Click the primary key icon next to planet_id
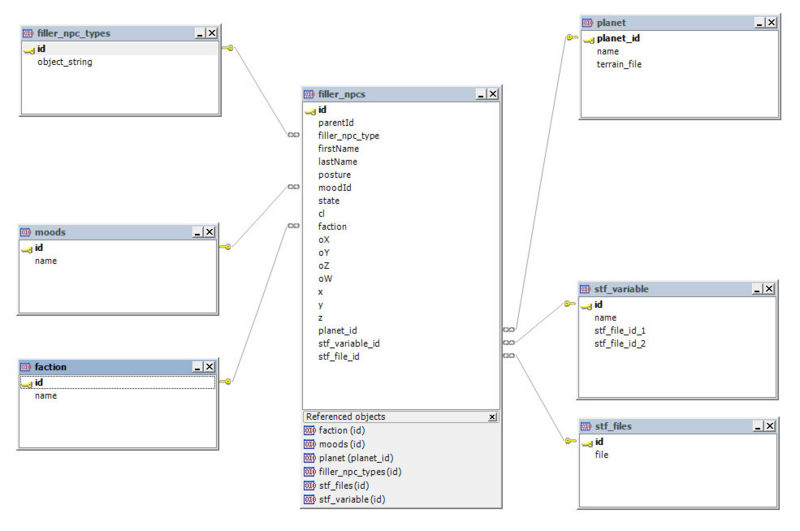Screen dimensions: 800x531 point(588,39)
